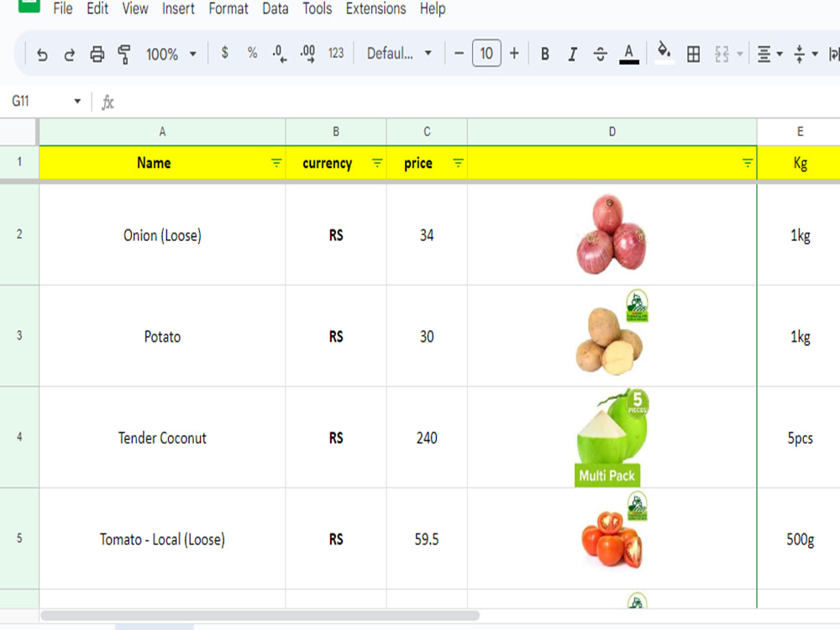Open the Data menu
Viewport: 840px width, 630px height.
coord(276,8)
